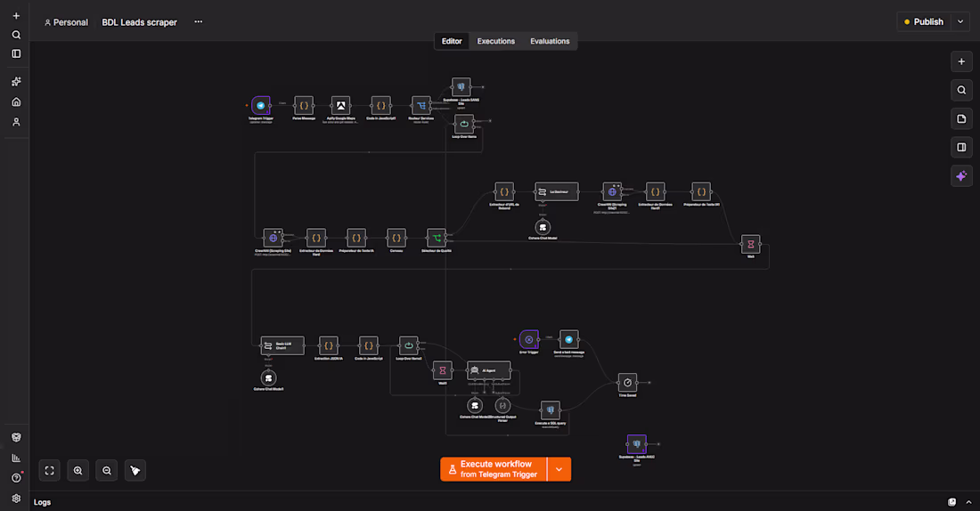Zoom in on the canvas
Screen dimensions: 980x511
(78, 470)
